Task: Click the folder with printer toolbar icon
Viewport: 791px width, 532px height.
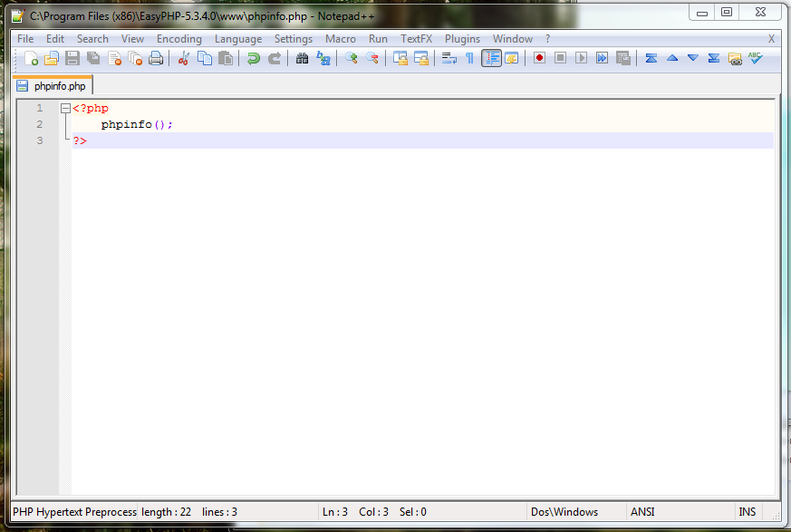Action: point(735,59)
